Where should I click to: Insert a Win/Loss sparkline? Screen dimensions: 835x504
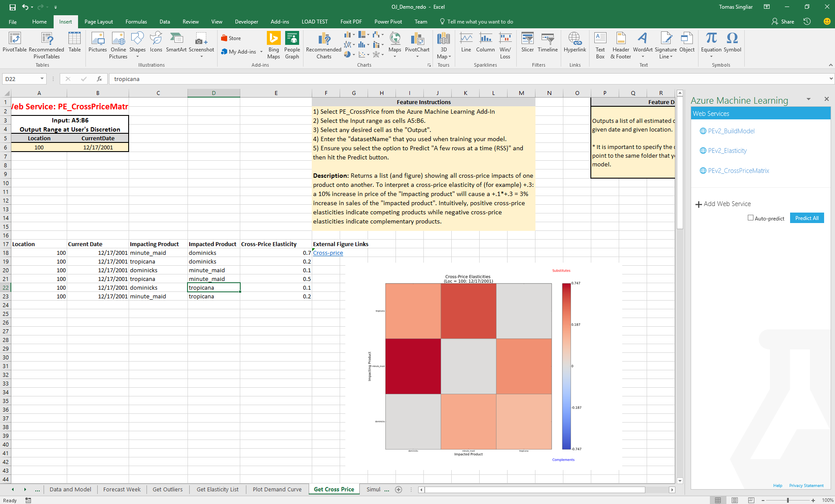tap(505, 45)
